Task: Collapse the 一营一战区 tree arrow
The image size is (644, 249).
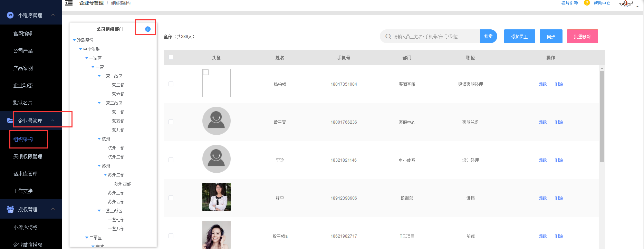Action: tap(99, 76)
